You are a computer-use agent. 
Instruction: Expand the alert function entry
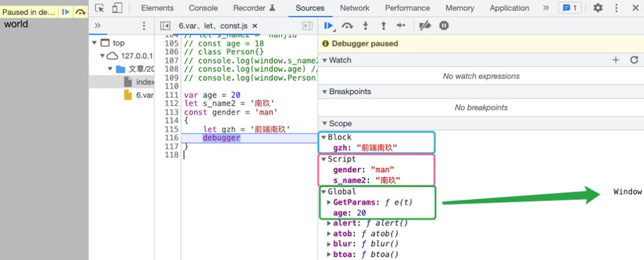[329, 223]
